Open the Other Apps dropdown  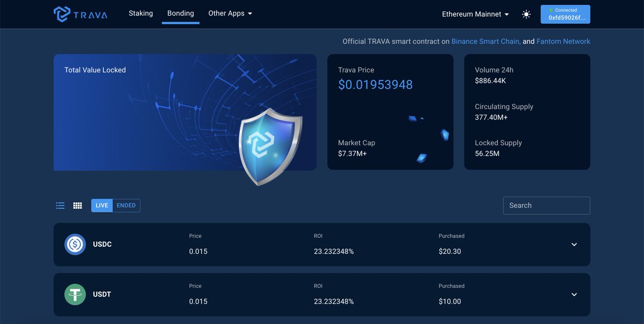[x=230, y=13]
